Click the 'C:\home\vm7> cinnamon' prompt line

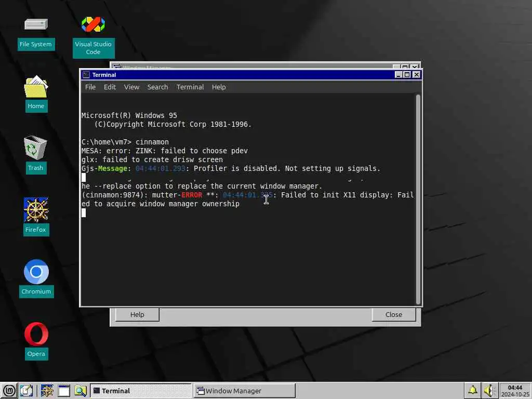pos(125,142)
